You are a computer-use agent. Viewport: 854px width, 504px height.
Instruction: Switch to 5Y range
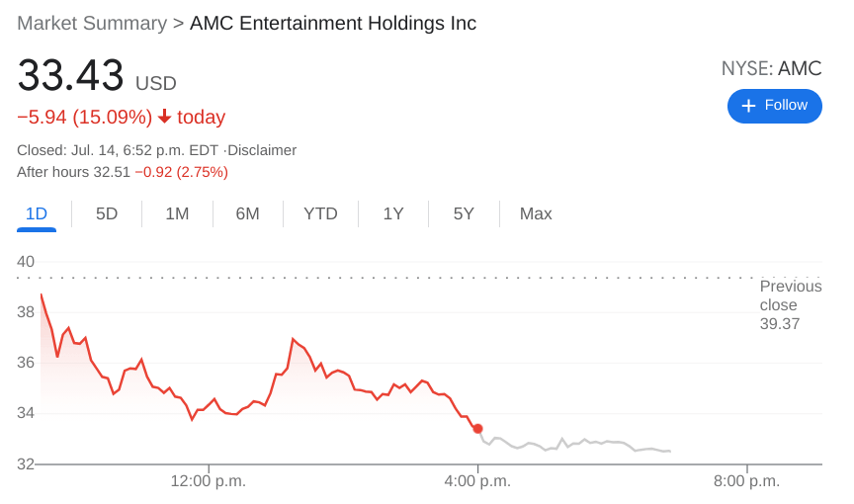(x=464, y=213)
